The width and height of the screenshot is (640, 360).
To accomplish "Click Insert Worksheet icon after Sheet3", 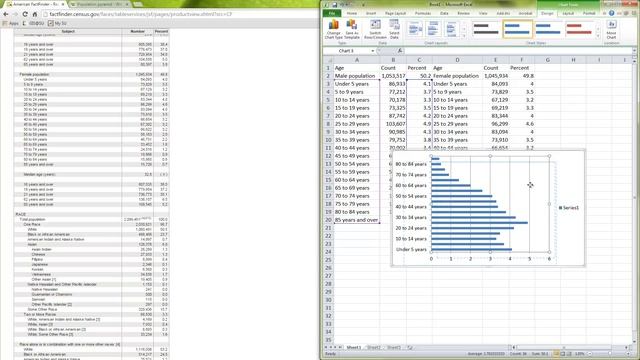I will tap(410, 347).
